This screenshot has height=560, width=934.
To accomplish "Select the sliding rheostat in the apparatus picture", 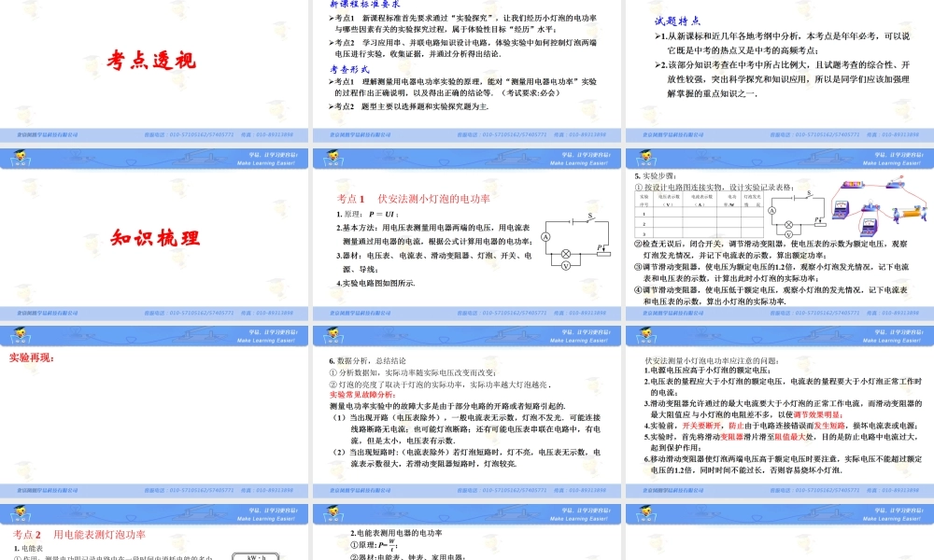I will [911, 214].
